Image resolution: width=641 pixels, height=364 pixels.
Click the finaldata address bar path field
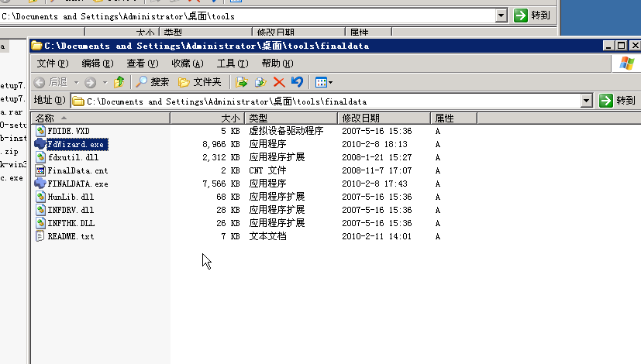[326, 101]
